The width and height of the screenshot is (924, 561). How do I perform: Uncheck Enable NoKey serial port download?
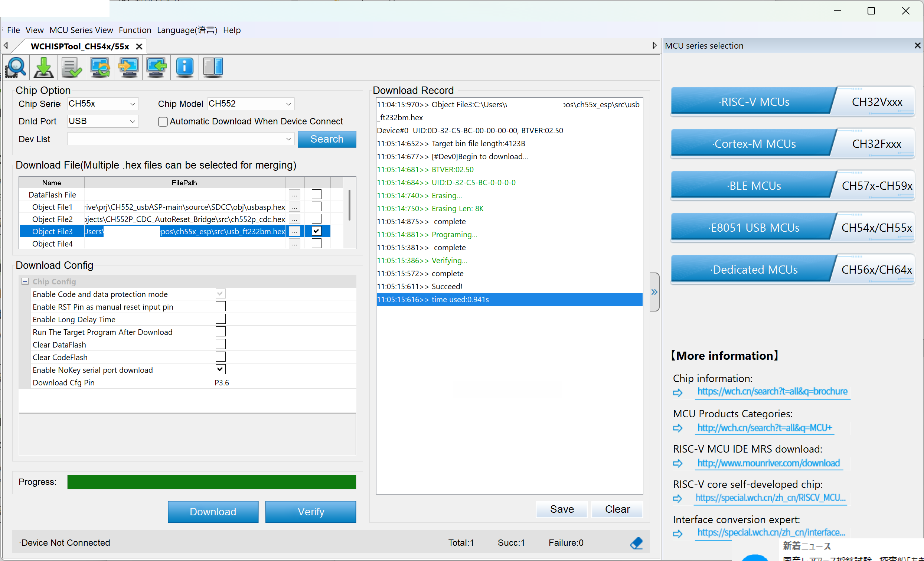coord(221,369)
